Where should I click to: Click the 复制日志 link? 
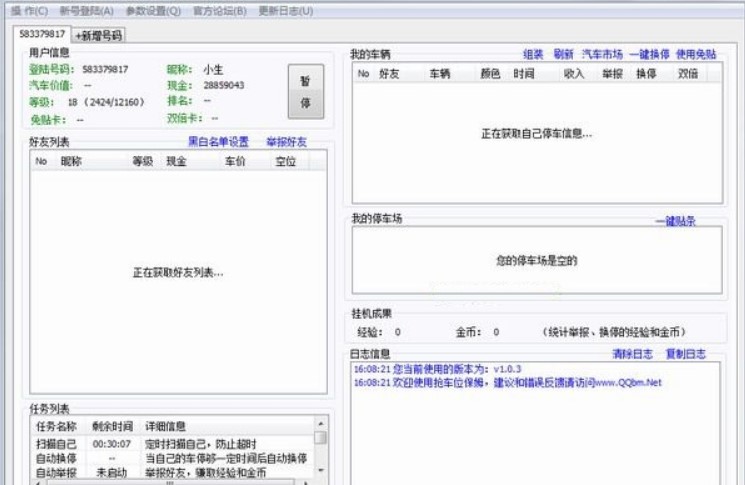coord(686,354)
